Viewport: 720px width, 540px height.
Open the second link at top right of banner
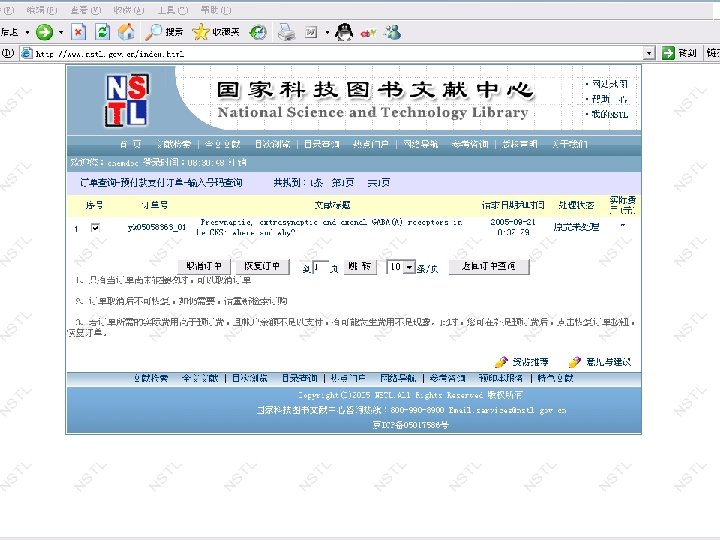tap(609, 99)
